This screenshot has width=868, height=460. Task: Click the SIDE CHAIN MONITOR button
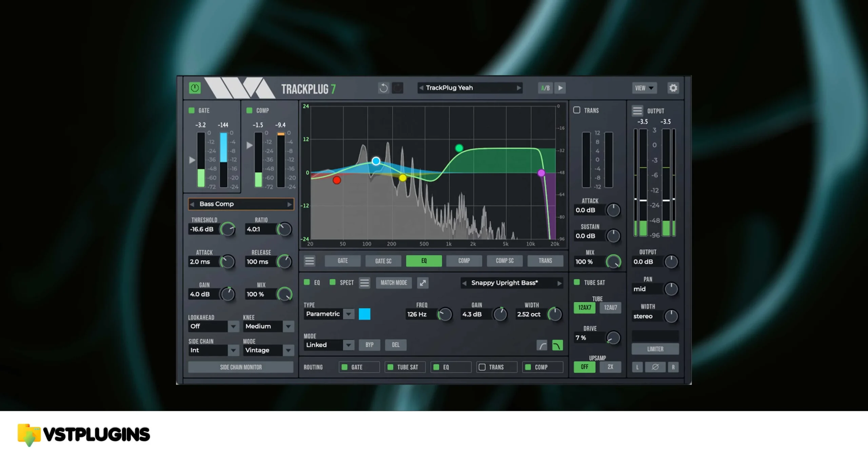(241, 367)
